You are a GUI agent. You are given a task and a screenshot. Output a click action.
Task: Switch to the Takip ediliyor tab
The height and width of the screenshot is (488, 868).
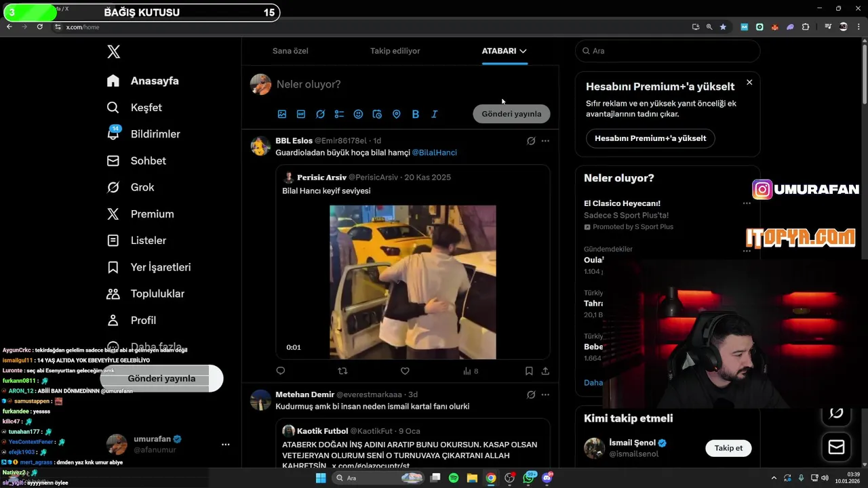click(395, 51)
